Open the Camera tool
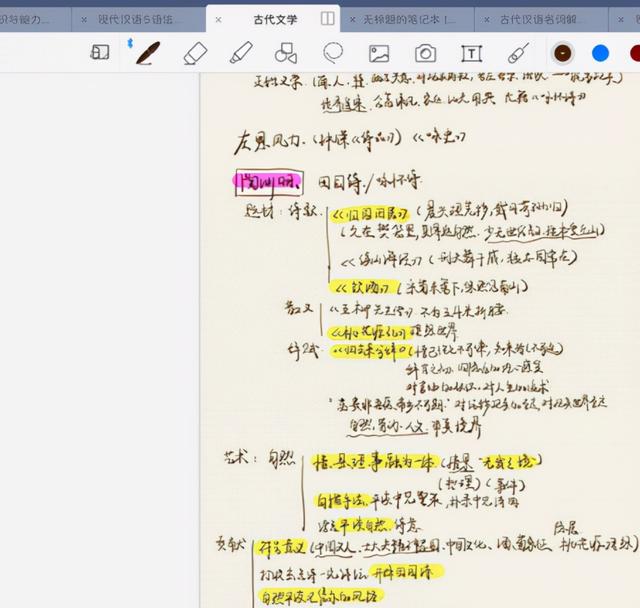Screen dimensions: 640x608 click(x=425, y=53)
